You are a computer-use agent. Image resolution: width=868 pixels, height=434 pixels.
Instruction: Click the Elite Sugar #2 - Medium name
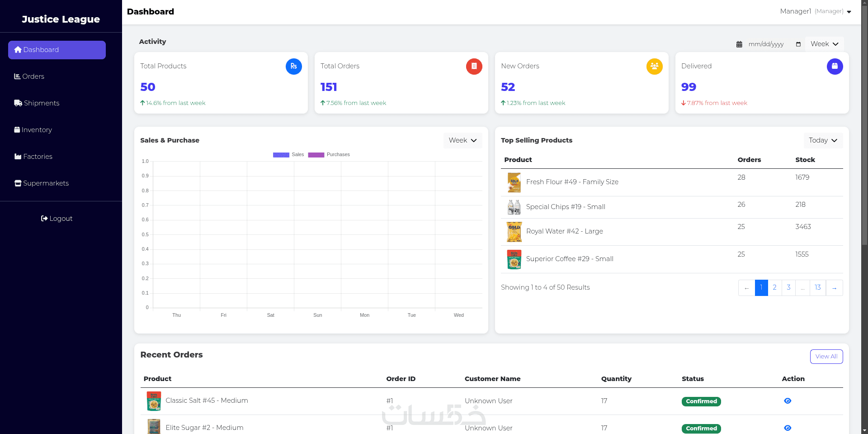click(204, 428)
